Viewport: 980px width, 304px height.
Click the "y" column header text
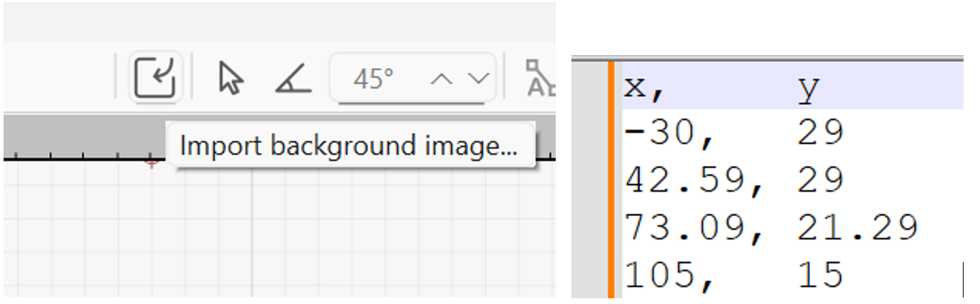pyautogui.click(x=808, y=89)
